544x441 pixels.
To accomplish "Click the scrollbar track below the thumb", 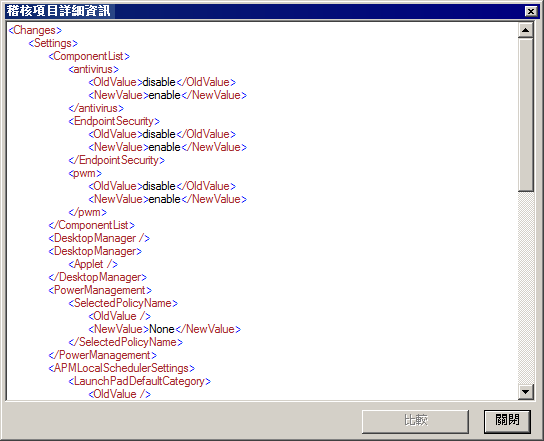I will 526,288.
